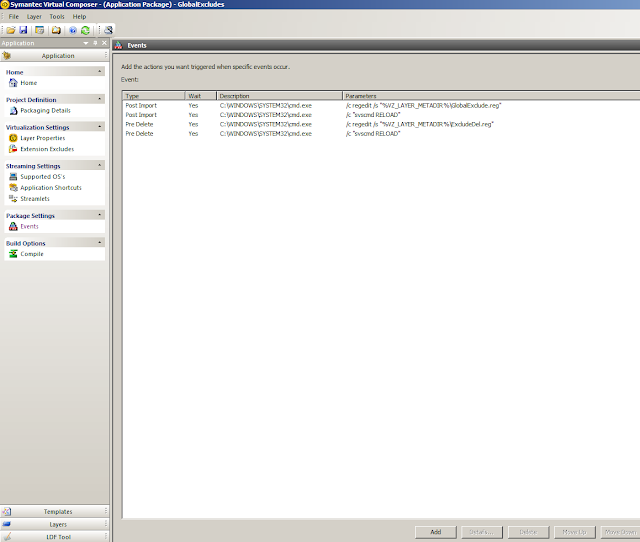Screen dimensions: 640x542
Task: Pin the Application side panel
Action: pos(96,43)
